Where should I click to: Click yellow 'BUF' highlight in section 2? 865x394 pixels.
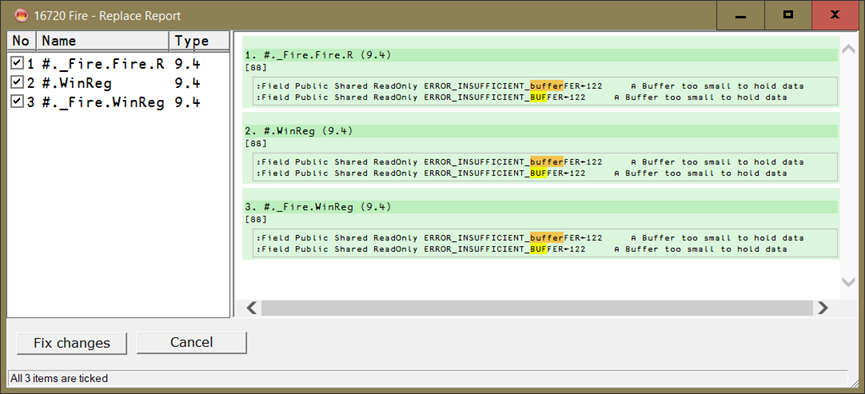pos(538,173)
